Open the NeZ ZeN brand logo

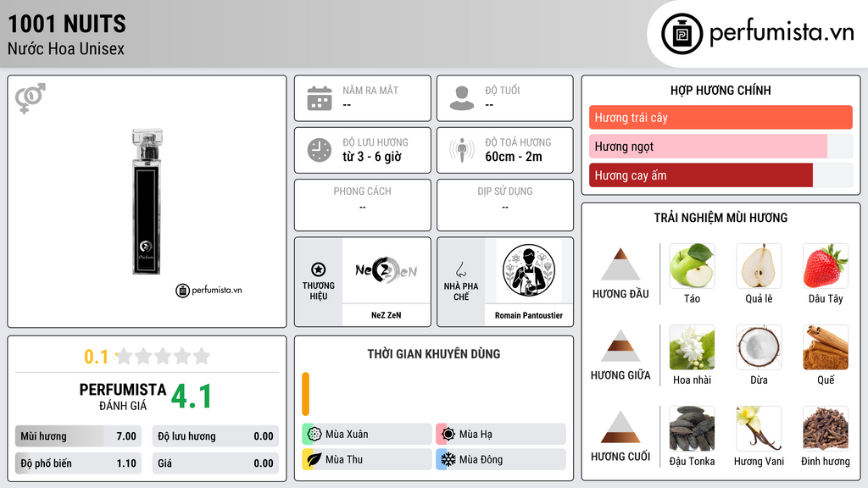387,270
